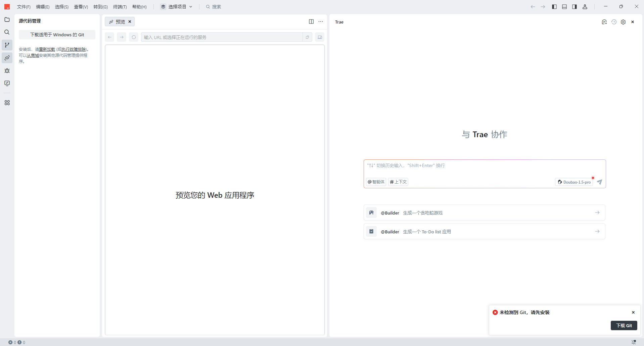Click the 执行故障排除 link
644x346 pixels.
pyautogui.click(x=74, y=49)
